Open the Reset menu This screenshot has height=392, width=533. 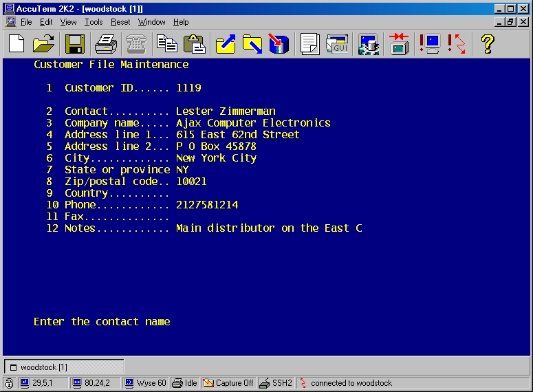click(120, 22)
